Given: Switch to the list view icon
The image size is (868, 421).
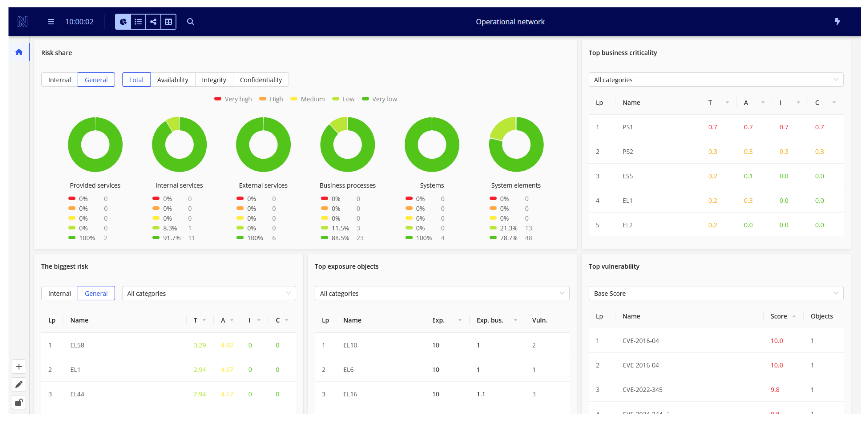Looking at the screenshot, I should pos(138,22).
